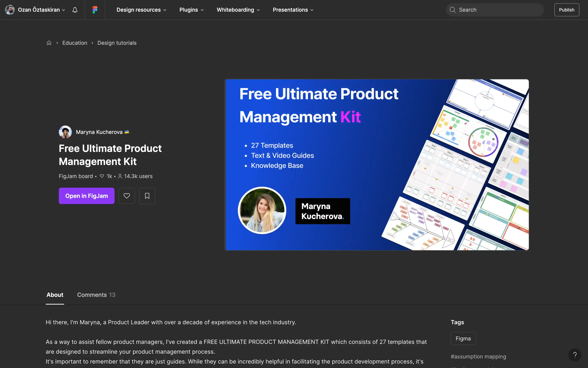This screenshot has width=588, height=368.
Task: Click the Free Ultimate Product Management Kit title
Action: click(x=110, y=155)
